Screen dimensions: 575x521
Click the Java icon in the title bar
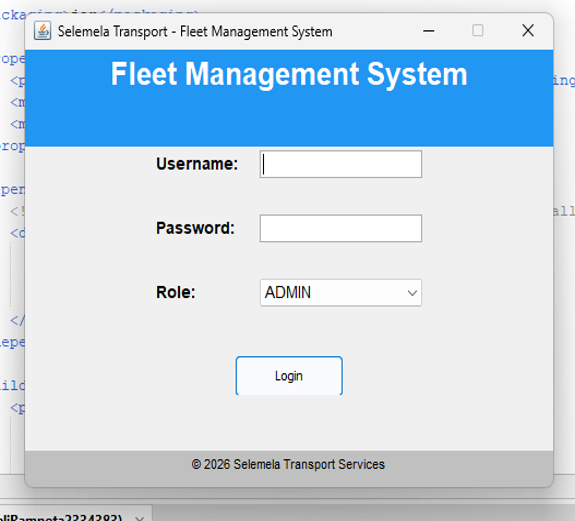tap(43, 31)
